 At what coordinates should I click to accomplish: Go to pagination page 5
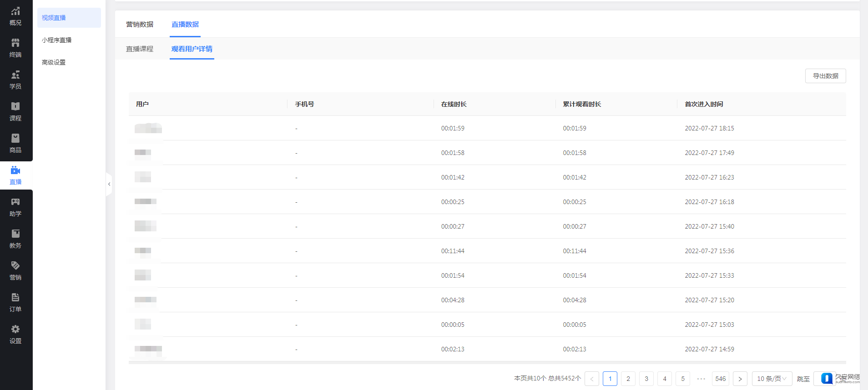pyautogui.click(x=683, y=379)
